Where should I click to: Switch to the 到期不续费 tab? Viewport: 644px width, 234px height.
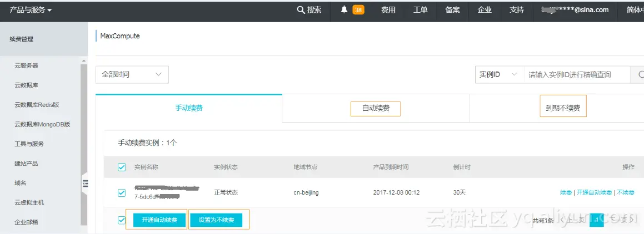click(563, 108)
